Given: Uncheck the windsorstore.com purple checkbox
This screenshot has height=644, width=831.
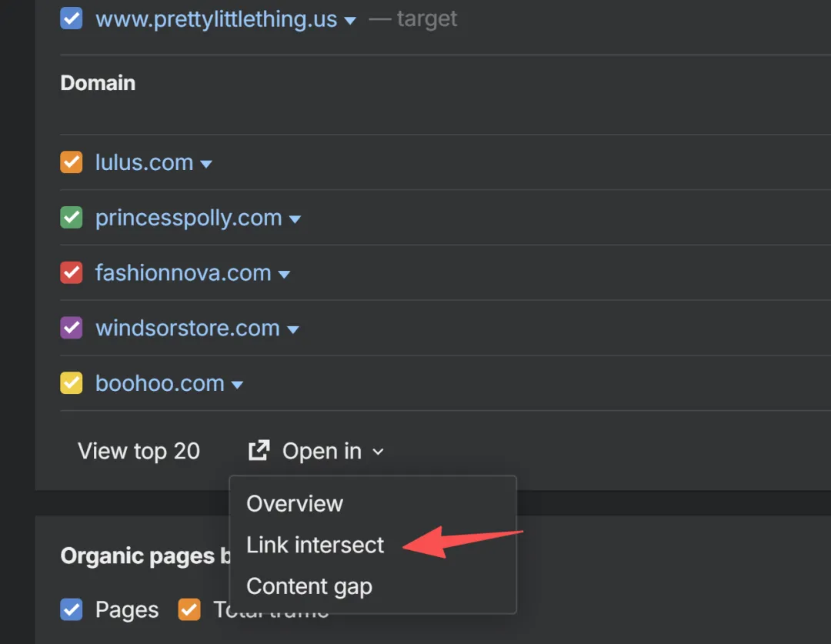Looking at the screenshot, I should point(72,329).
